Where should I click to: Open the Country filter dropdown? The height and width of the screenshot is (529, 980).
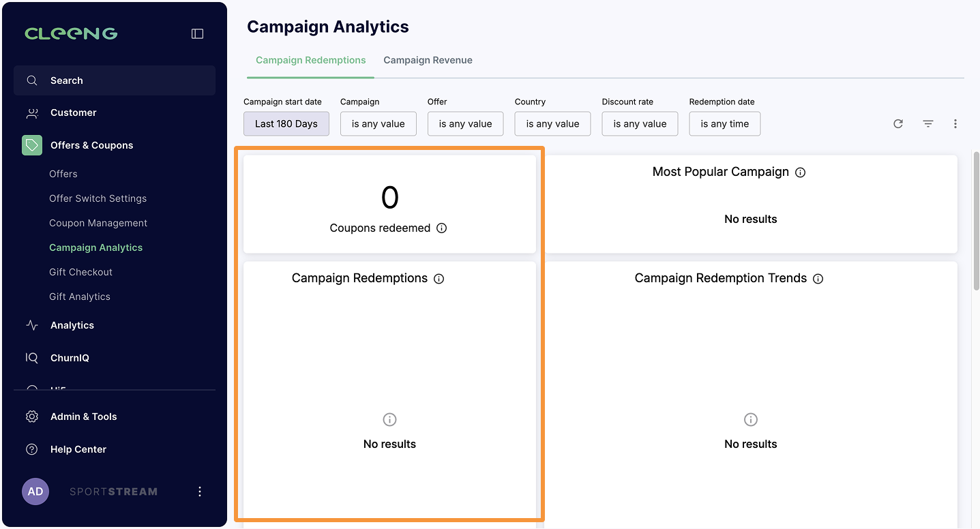tap(553, 124)
